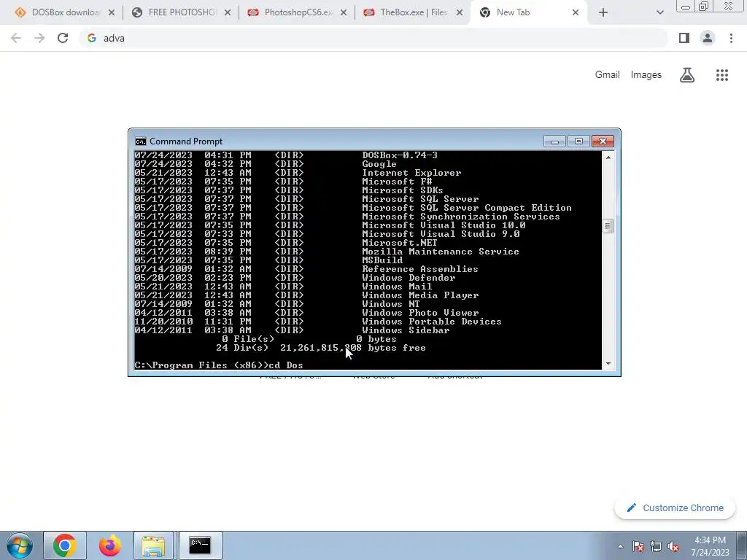
Task: Click 'Mozilla Maintenance Service' entry
Action: [x=441, y=252]
